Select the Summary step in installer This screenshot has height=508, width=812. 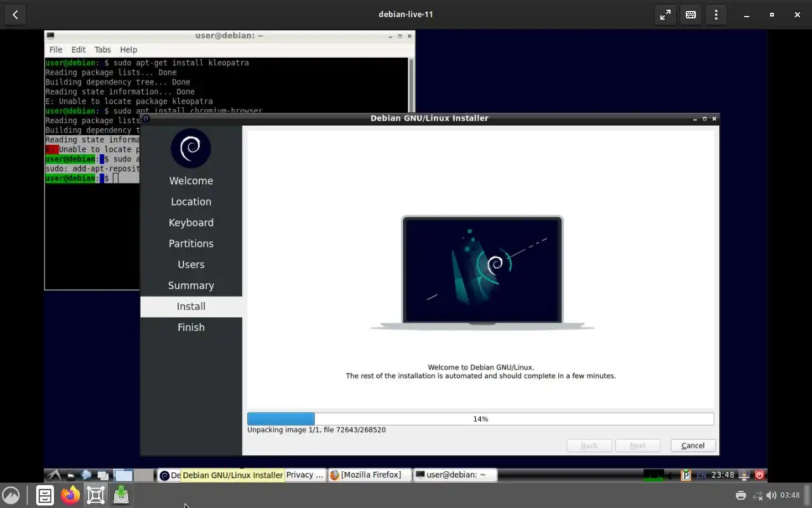pos(191,286)
